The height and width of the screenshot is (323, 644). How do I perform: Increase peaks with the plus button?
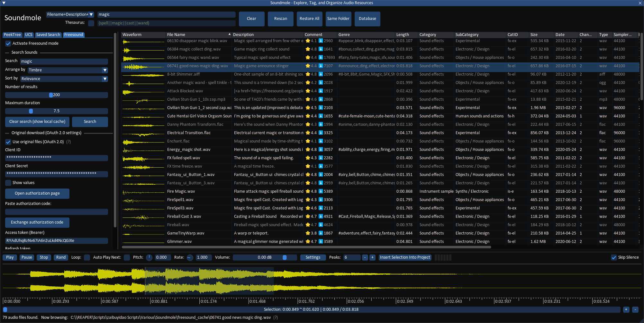pyautogui.click(x=372, y=257)
